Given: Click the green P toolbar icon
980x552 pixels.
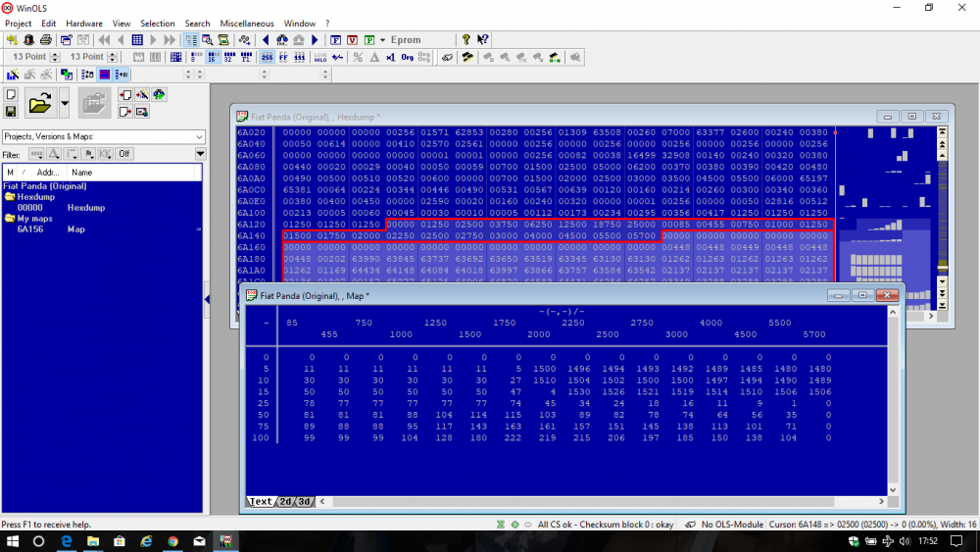Looking at the screenshot, I should click(x=369, y=40).
